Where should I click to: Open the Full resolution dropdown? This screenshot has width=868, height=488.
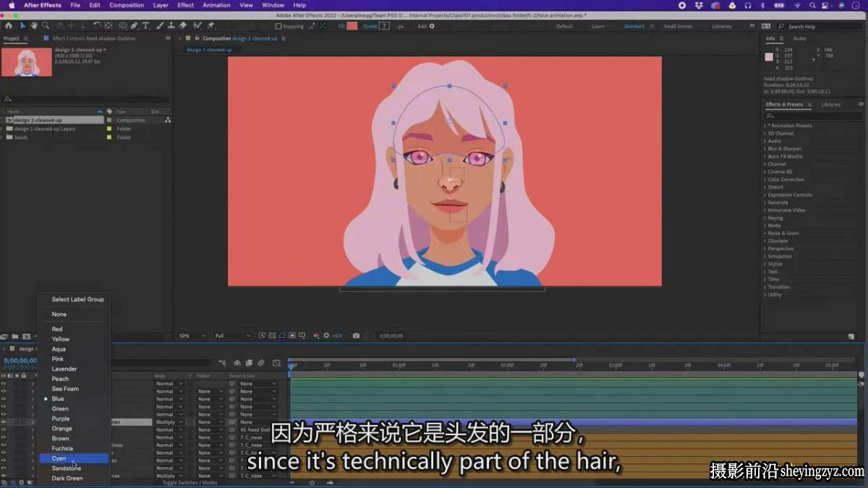pos(232,335)
